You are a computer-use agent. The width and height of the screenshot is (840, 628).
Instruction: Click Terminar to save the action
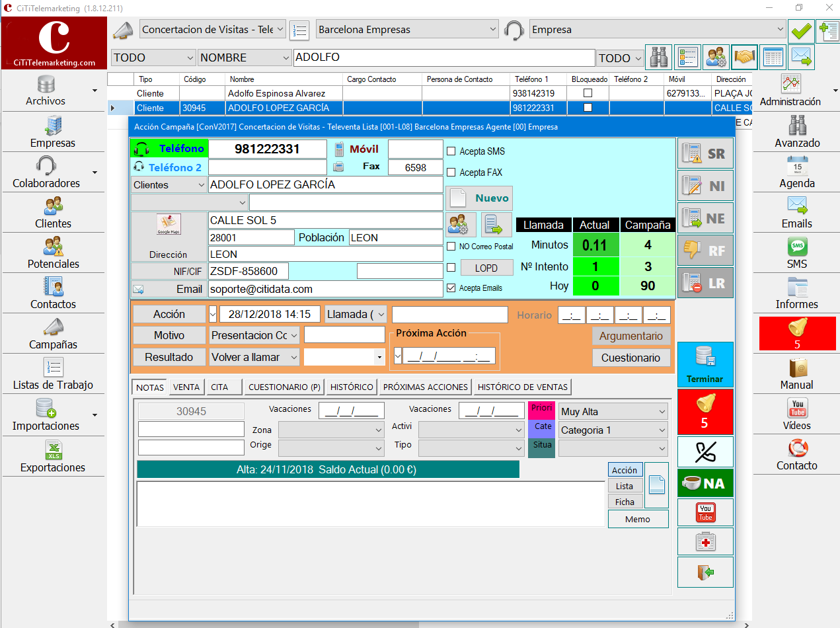[705, 364]
